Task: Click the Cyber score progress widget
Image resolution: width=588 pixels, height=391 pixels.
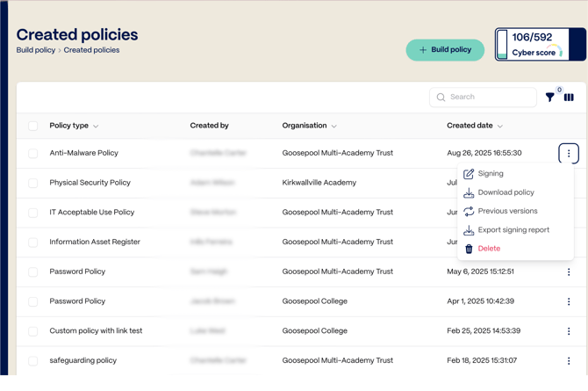Action: pos(539,45)
